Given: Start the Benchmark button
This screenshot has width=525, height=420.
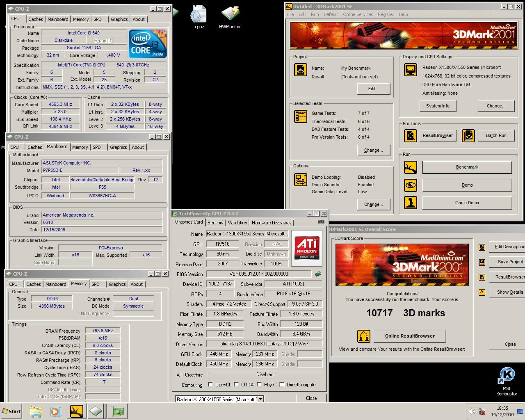Looking at the screenshot, I should point(467,167).
